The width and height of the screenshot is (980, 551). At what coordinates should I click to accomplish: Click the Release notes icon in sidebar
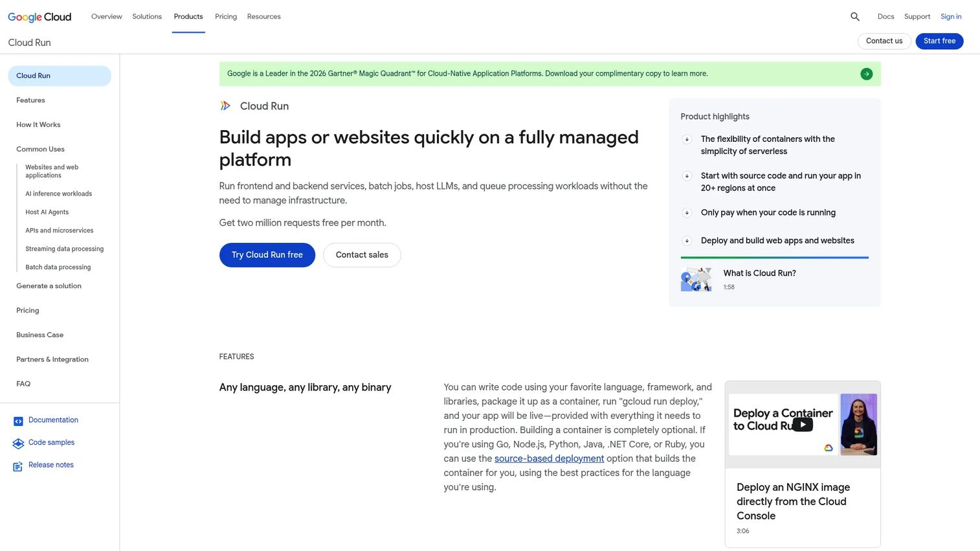click(18, 466)
